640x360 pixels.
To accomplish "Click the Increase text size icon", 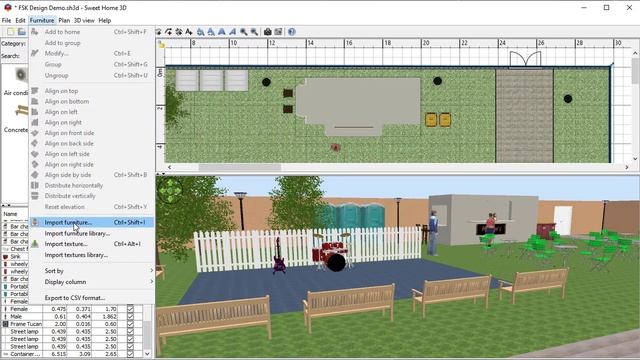I will pyautogui.click(x=200, y=32).
